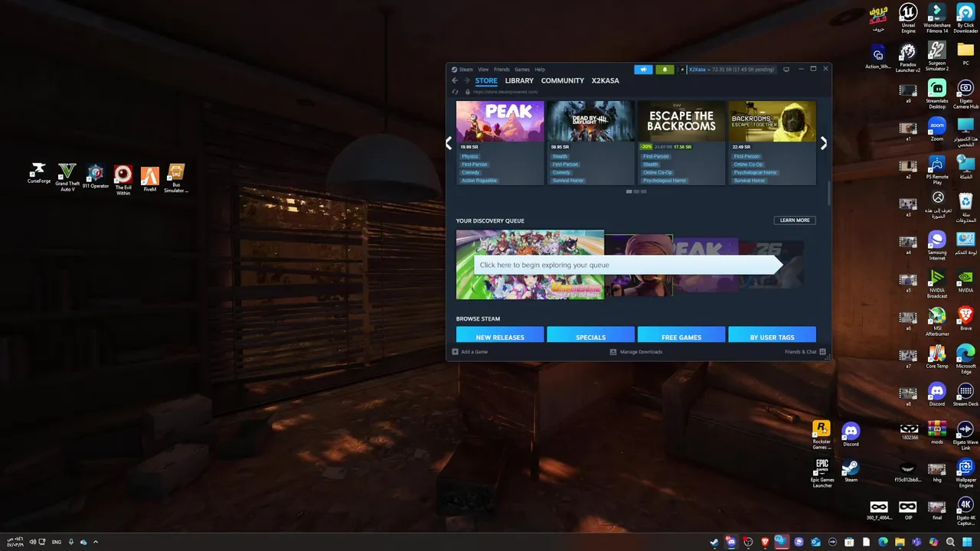This screenshot has height=551, width=980.
Task: Click here to begin exploring your queue
Action: point(628,265)
